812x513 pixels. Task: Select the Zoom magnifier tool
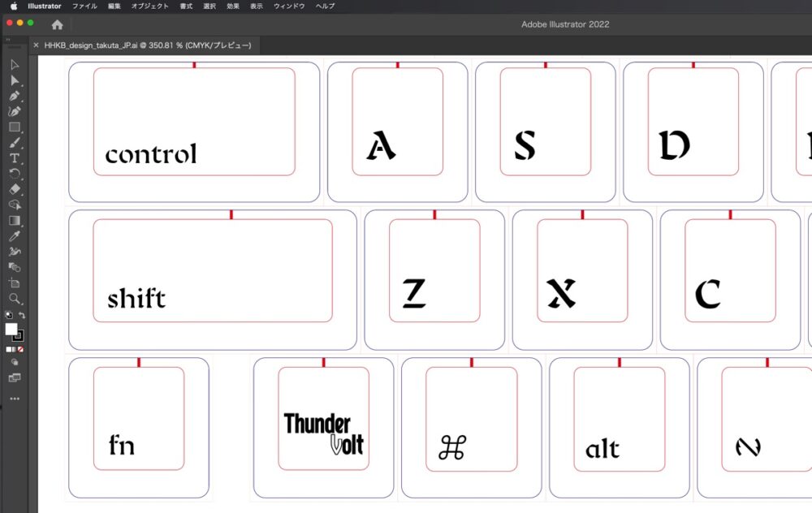click(x=15, y=298)
